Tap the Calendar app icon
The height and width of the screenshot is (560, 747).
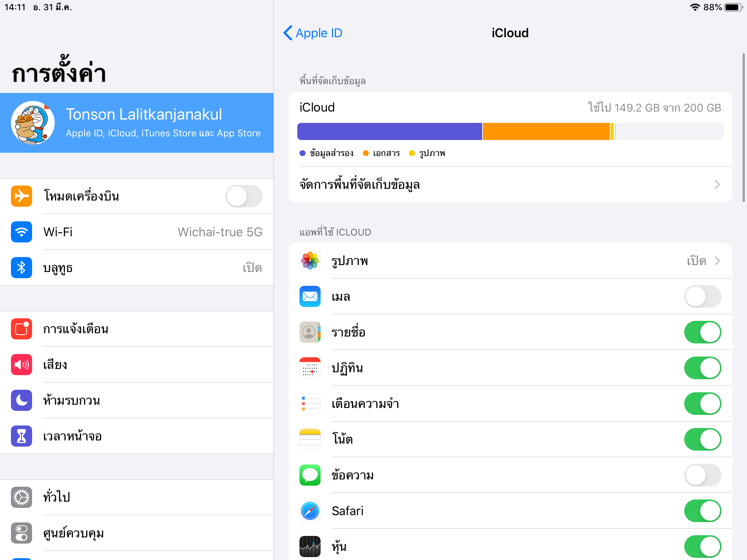tap(310, 368)
